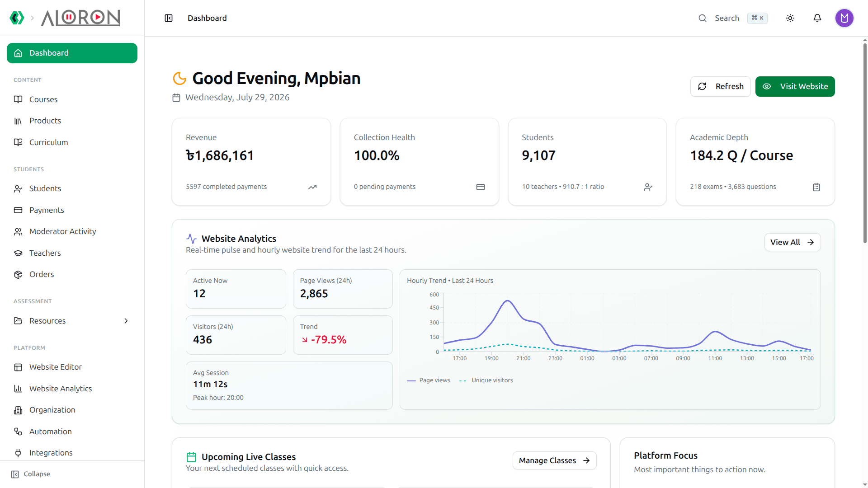Screen dimensions: 868x488
Task: Click the Website Analytics pulse icon
Action: click(191, 239)
